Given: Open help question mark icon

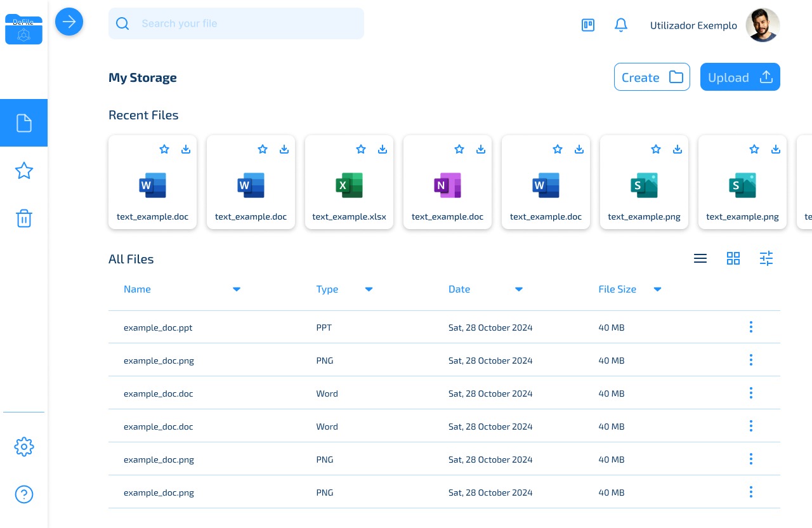Looking at the screenshot, I should (23, 494).
